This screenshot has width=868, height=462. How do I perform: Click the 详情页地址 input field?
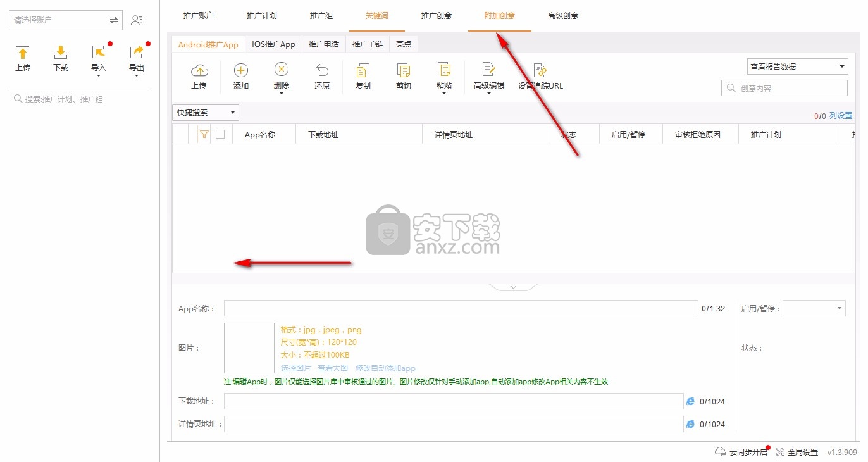click(454, 424)
